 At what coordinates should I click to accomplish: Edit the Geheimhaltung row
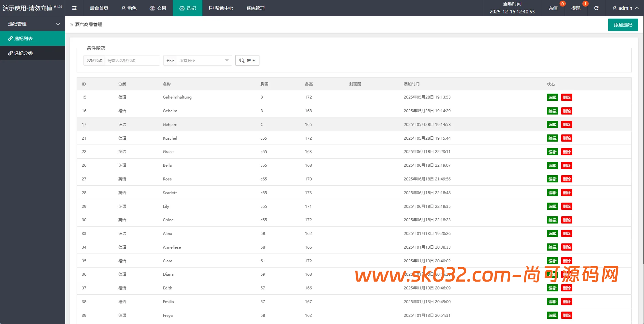click(552, 97)
